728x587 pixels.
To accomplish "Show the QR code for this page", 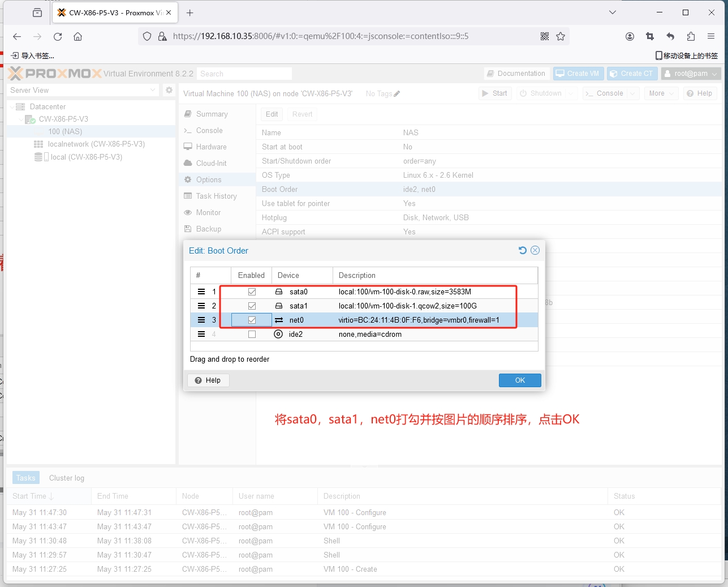I will tap(545, 36).
